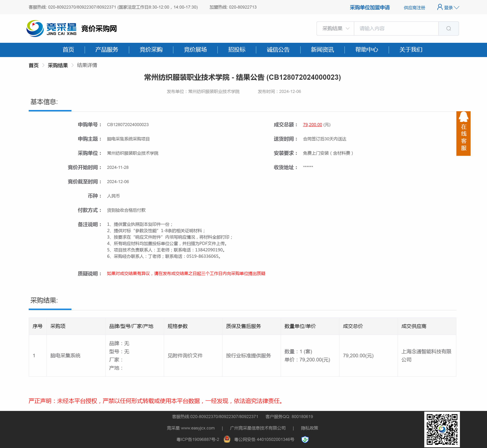
Task: Open the 帮助中心 navigation item
Action: pyautogui.click(x=366, y=50)
